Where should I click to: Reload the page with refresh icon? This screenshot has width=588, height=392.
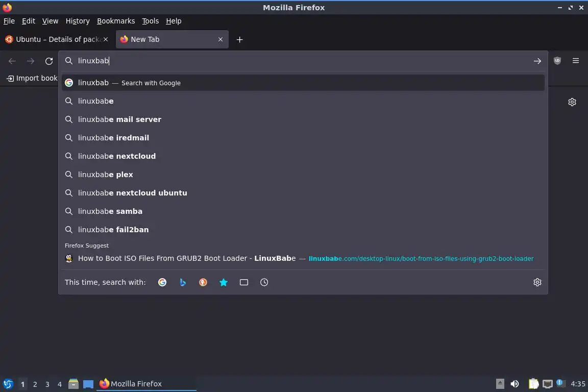point(49,61)
